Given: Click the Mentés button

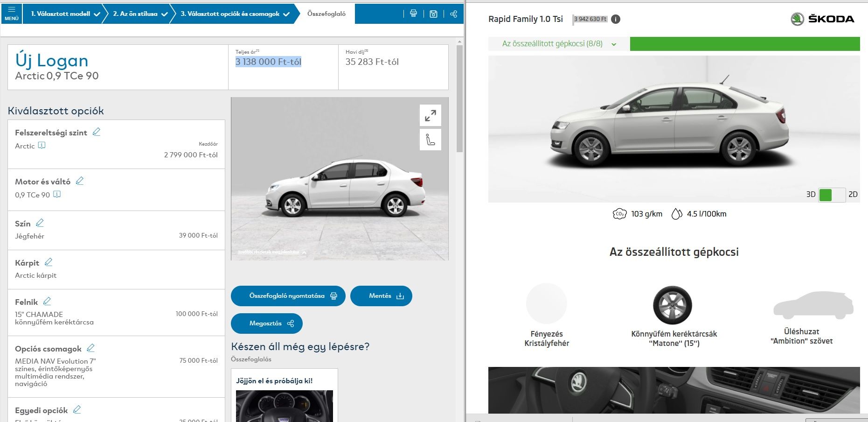Looking at the screenshot, I should point(381,296).
